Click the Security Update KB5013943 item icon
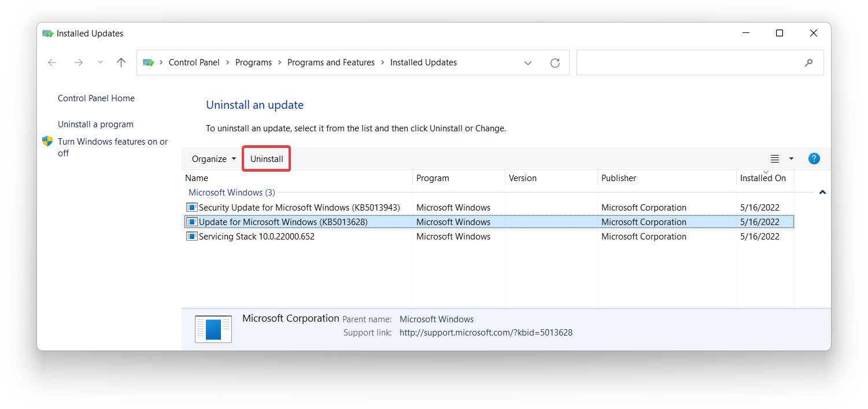Image resolution: width=868 pixels, height=409 pixels. 191,207
